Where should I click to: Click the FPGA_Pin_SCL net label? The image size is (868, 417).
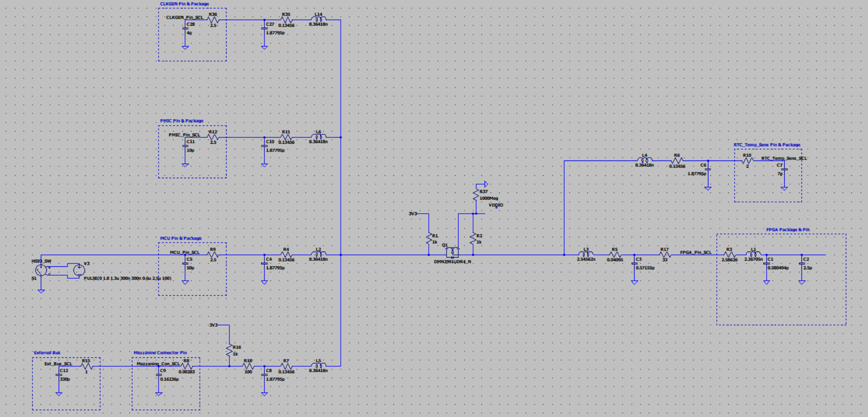(696, 253)
